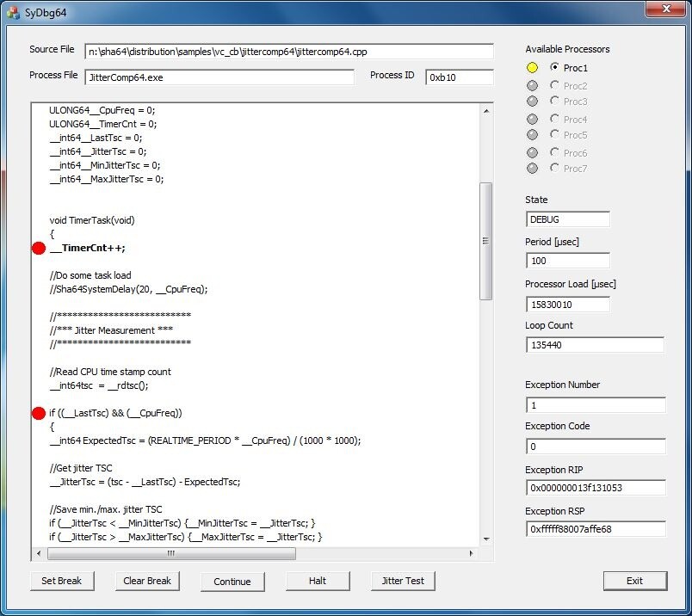Screen dimensions: 692x616
Task: Click the gray status indicator next to Proc4
Action: [532, 119]
